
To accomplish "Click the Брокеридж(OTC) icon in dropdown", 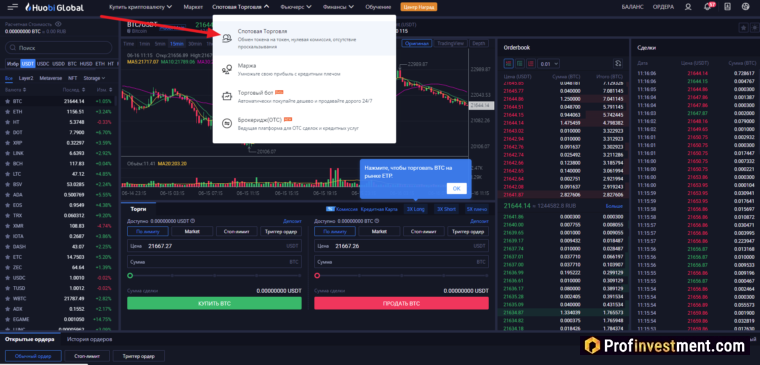I will 227,123.
